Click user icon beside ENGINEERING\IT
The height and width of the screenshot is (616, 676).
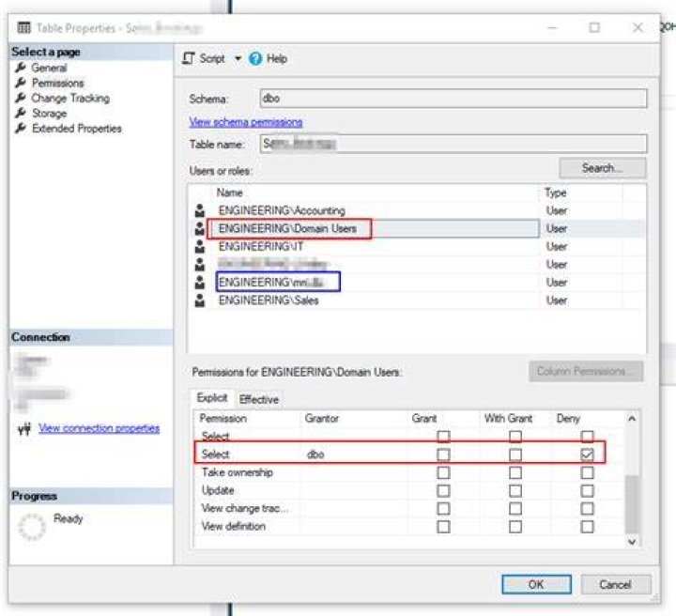click(x=200, y=247)
